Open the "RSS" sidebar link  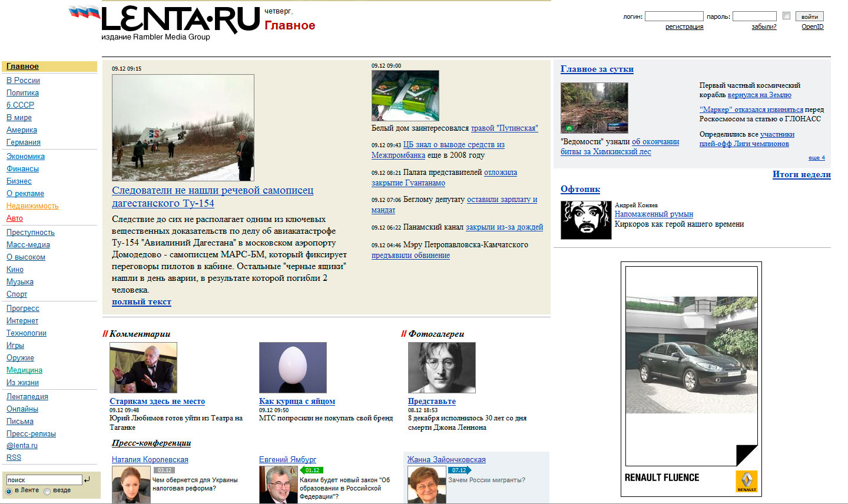[x=14, y=457]
